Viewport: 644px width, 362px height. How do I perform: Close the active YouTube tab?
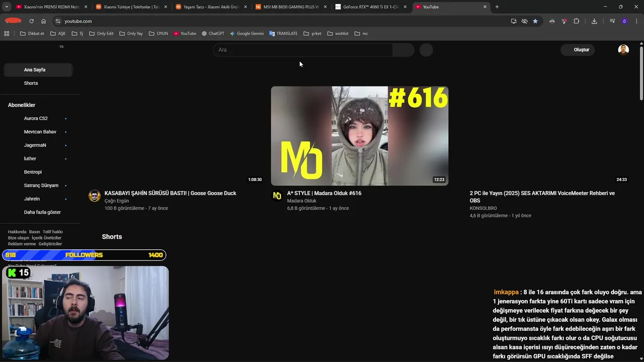point(485,7)
